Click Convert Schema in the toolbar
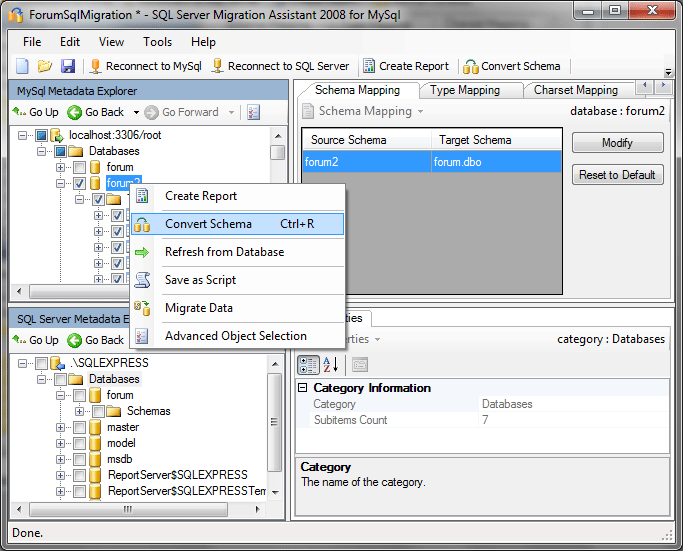 (x=512, y=66)
